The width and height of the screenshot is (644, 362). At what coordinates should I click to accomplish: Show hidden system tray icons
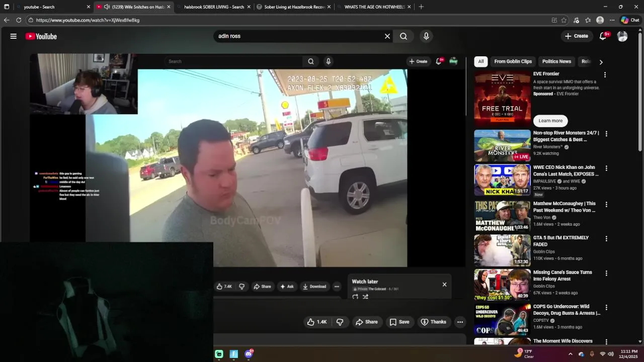[x=570, y=354]
